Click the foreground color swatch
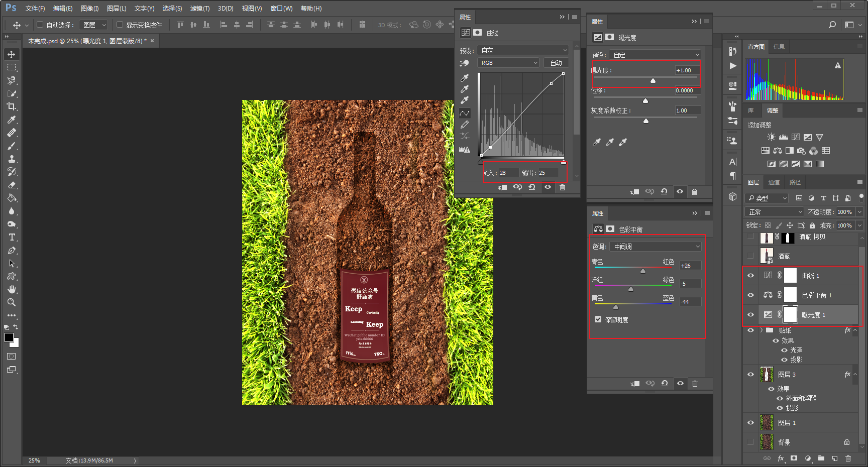The height and width of the screenshot is (467, 868). pos(9,337)
